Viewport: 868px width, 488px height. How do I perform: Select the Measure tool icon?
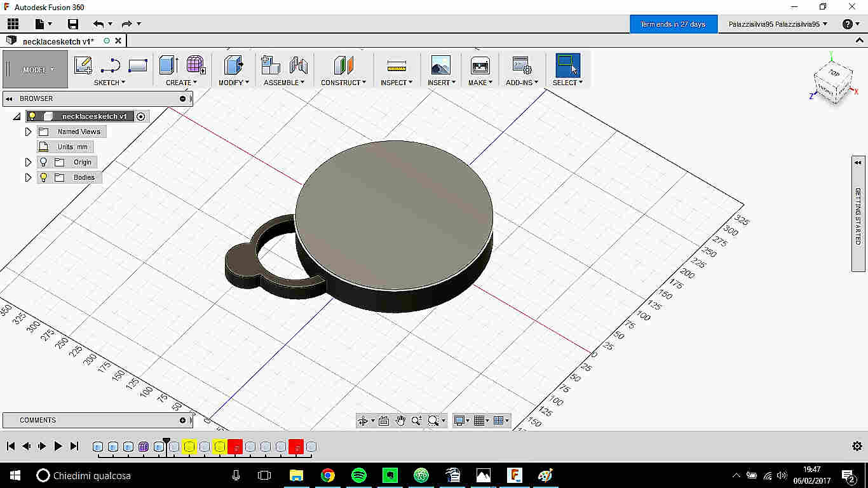coord(397,65)
